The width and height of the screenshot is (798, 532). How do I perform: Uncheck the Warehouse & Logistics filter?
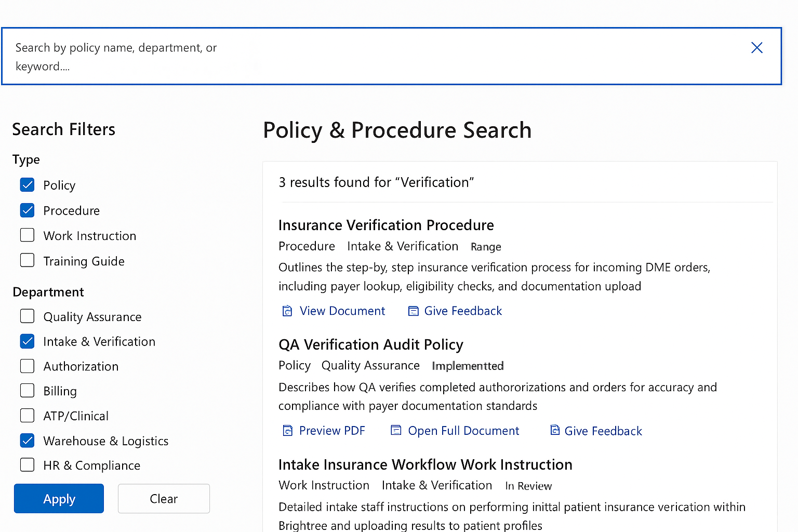(x=28, y=441)
